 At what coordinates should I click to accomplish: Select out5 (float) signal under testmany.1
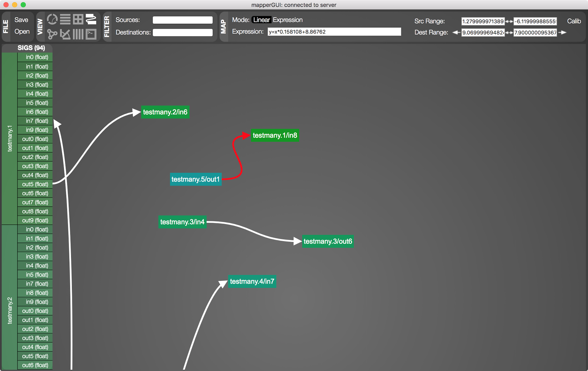click(x=35, y=184)
